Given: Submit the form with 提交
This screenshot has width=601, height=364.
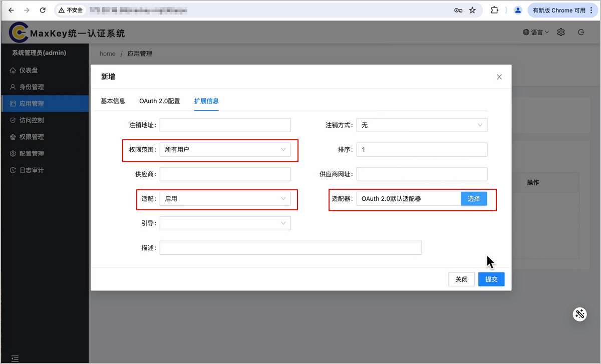Looking at the screenshot, I should pos(491,279).
